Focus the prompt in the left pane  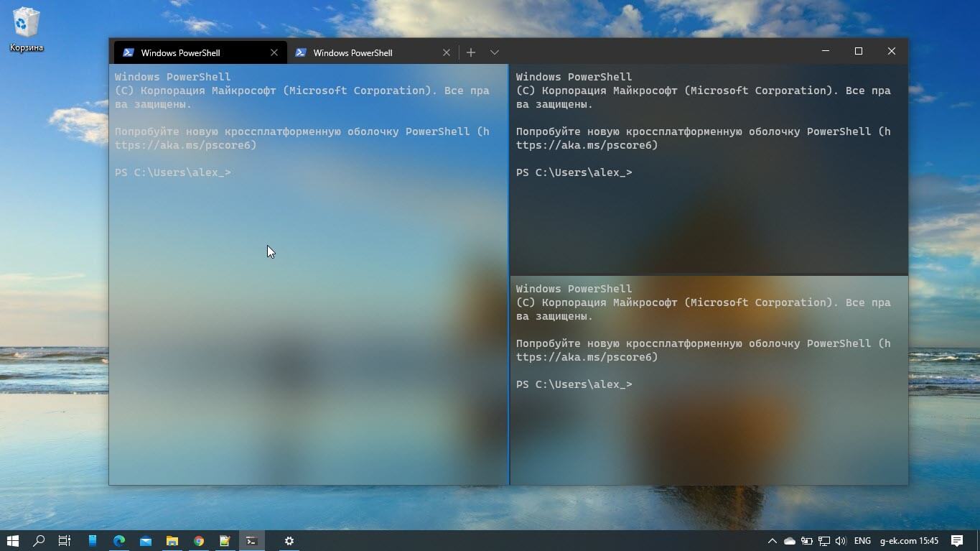pyautogui.click(x=173, y=172)
